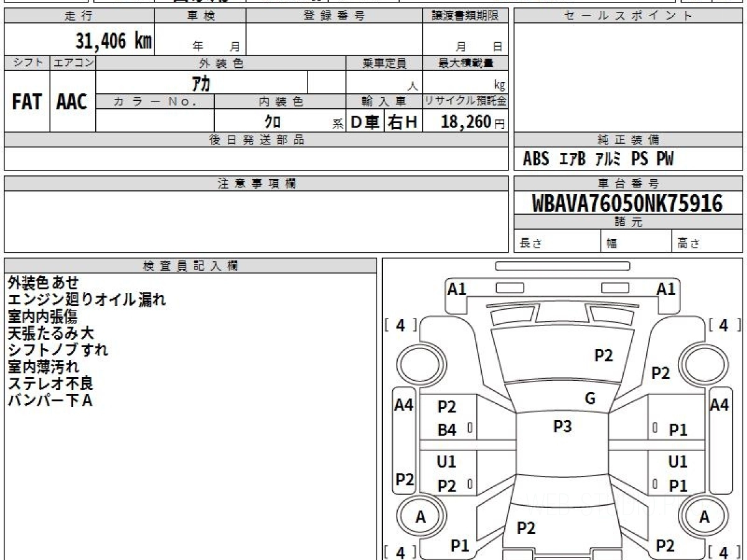Click the 乗車定員 header
The width and height of the screenshot is (747, 560).
[x=384, y=63]
